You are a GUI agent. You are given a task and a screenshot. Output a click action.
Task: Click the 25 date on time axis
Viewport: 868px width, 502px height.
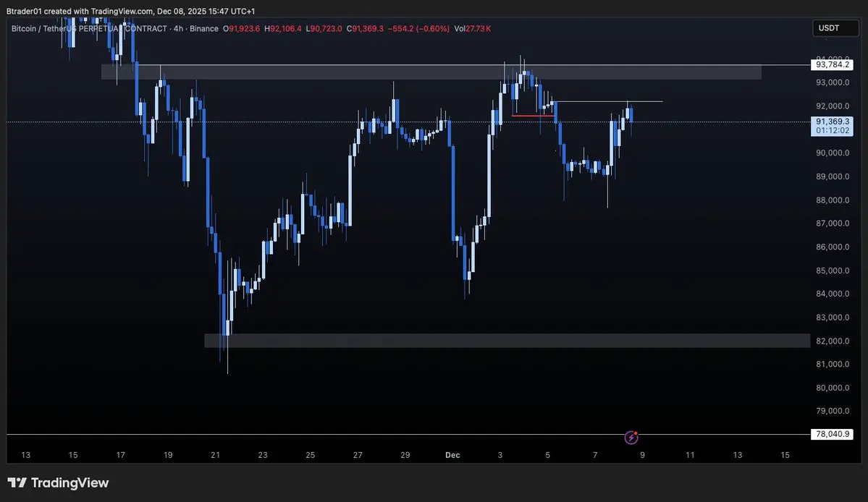(311, 455)
